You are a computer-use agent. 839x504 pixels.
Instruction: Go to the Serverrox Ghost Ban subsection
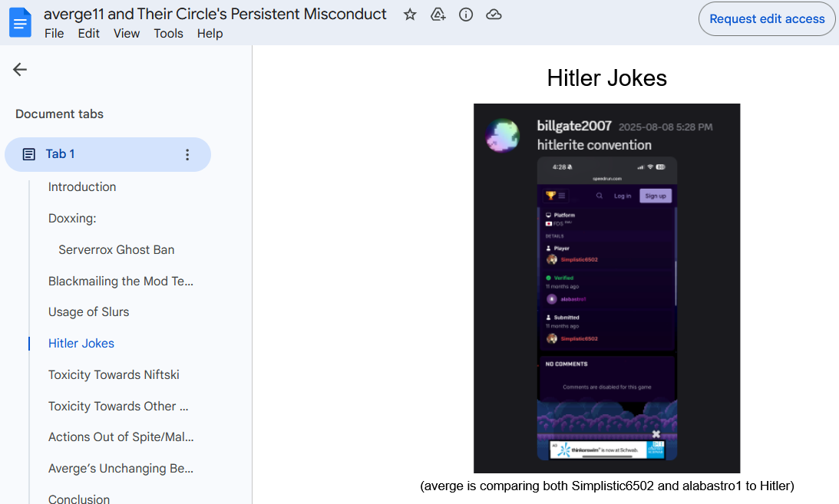(116, 250)
